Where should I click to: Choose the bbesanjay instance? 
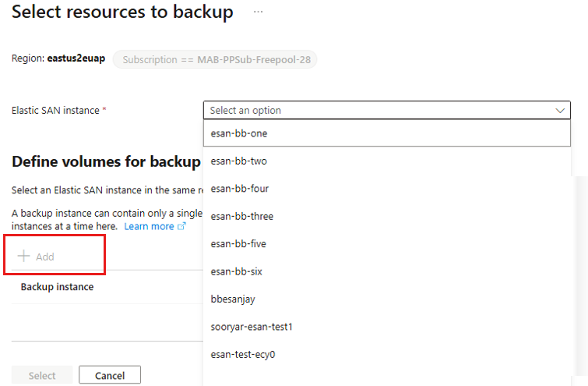tap(386, 299)
